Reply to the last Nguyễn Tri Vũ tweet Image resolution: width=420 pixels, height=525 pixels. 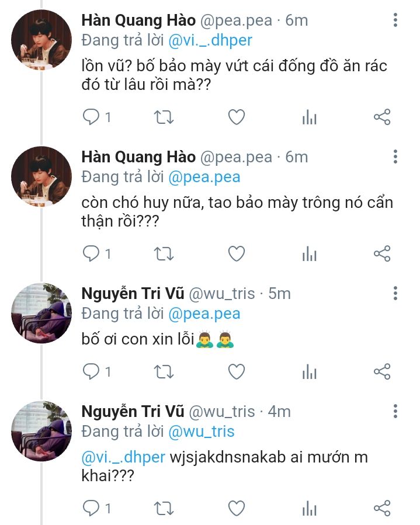[x=91, y=508]
